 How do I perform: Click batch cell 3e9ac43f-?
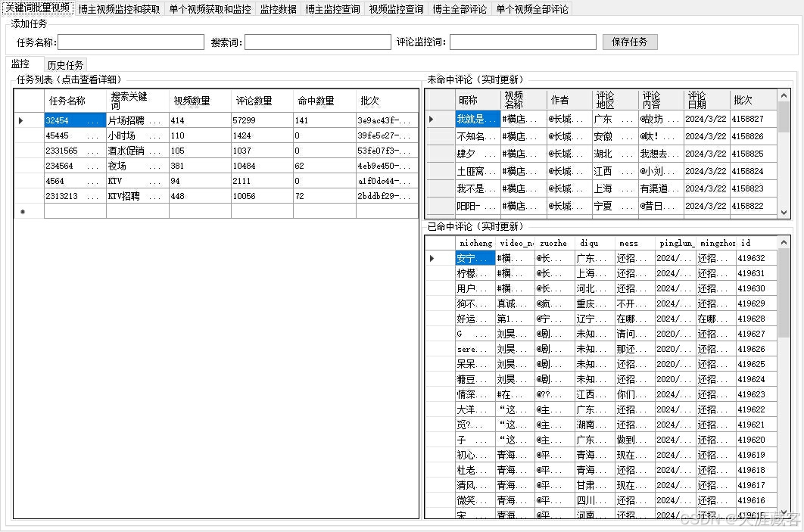click(x=387, y=120)
